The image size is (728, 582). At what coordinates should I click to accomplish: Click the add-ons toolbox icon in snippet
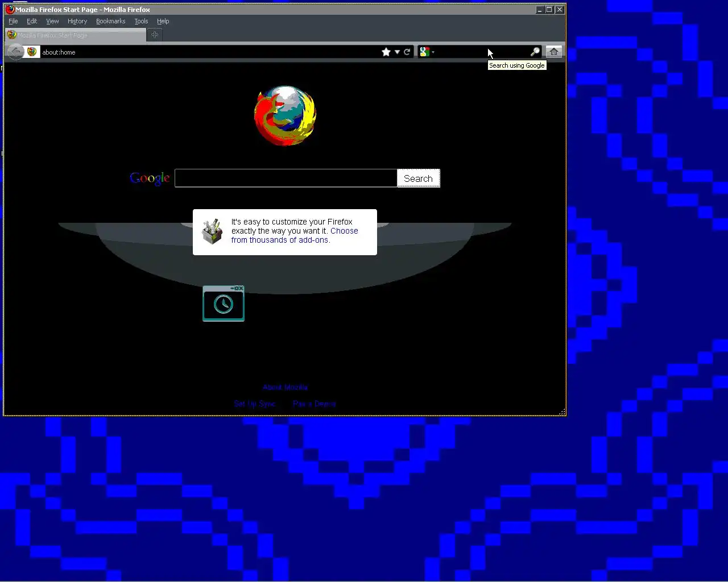tap(212, 231)
